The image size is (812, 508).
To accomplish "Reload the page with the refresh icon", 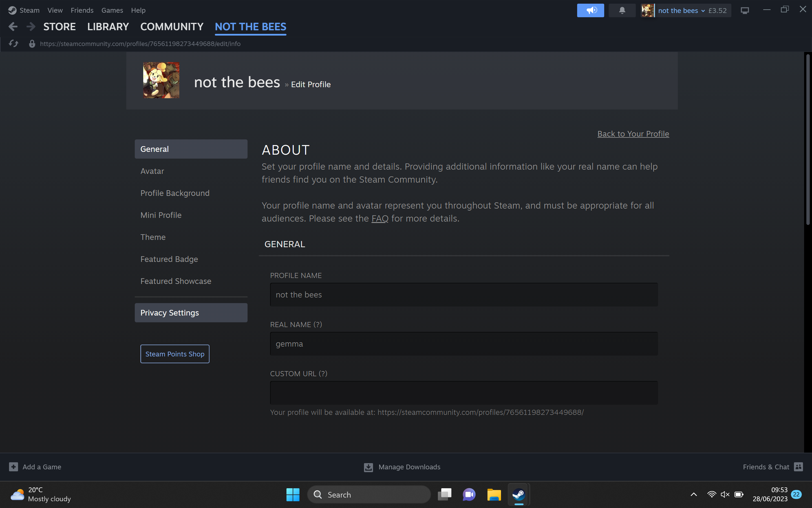I will pos(14,44).
